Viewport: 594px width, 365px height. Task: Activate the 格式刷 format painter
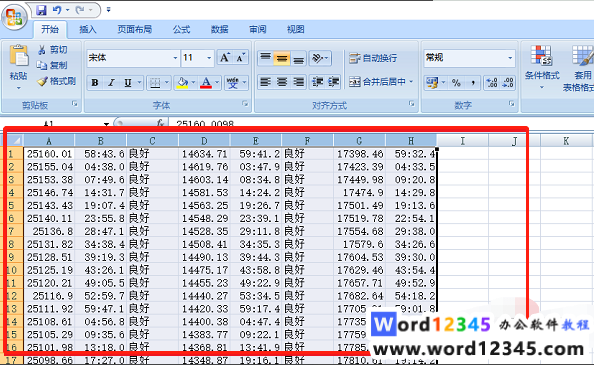coord(57,81)
